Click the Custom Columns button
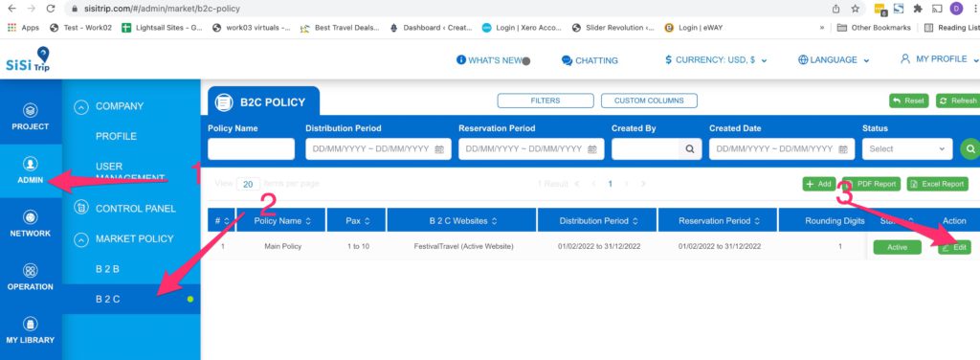 pyautogui.click(x=649, y=101)
